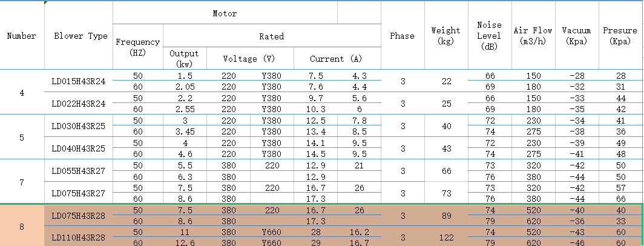The height and width of the screenshot is (246, 644).
Task: Click the weight cell showing 122
Action: pyautogui.click(x=447, y=237)
